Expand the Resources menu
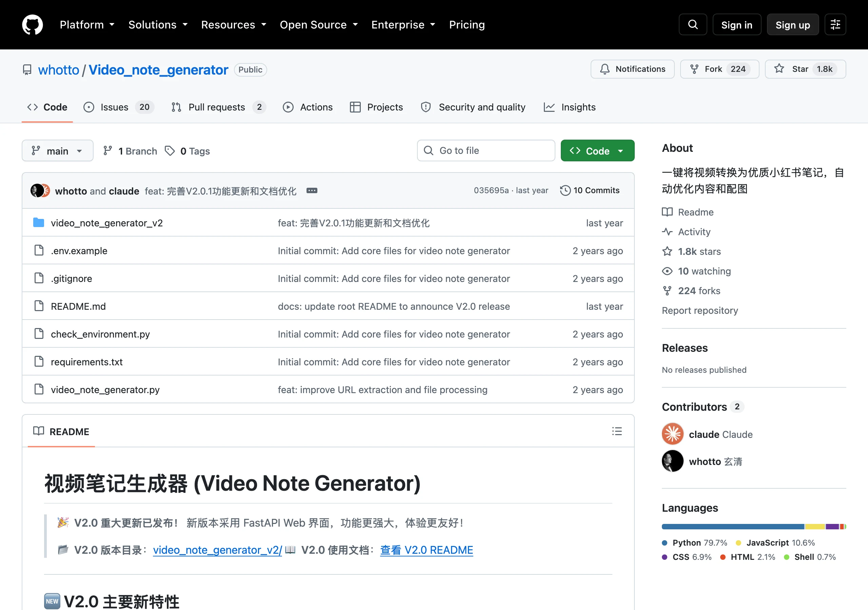The image size is (868, 610). [x=234, y=24]
